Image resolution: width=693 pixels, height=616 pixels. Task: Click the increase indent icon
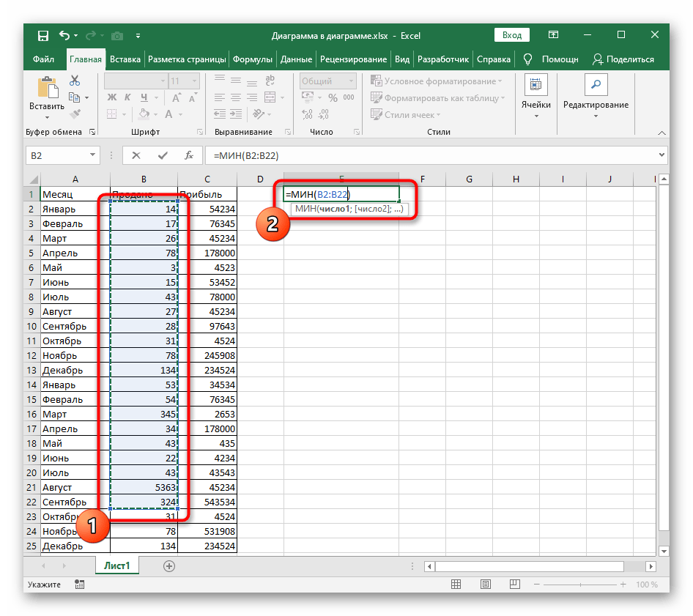click(236, 114)
